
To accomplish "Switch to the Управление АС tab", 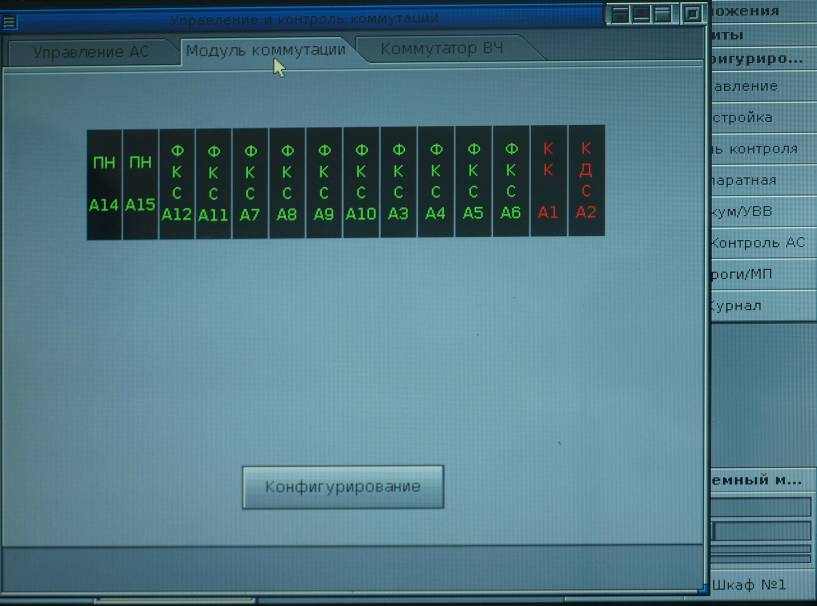I will [91, 53].
